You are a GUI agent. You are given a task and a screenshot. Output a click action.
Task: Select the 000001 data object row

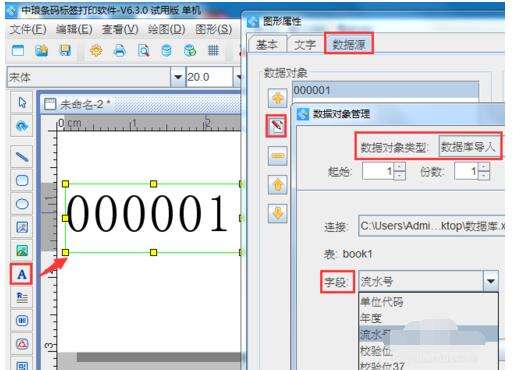[386, 90]
